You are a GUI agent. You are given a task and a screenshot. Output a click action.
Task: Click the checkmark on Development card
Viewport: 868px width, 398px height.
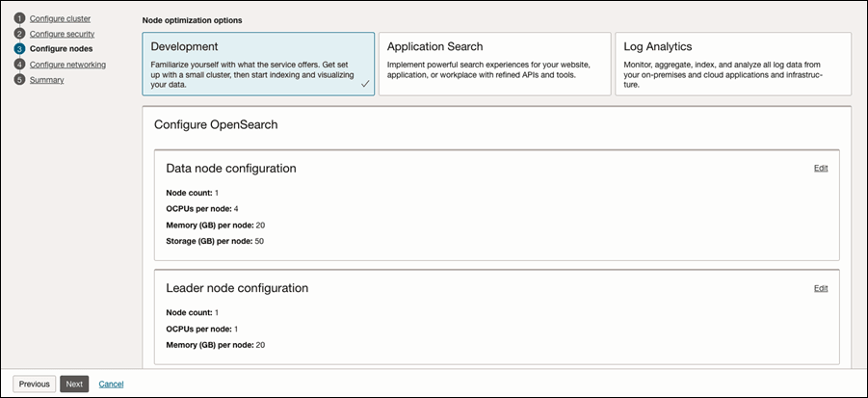[x=365, y=84]
